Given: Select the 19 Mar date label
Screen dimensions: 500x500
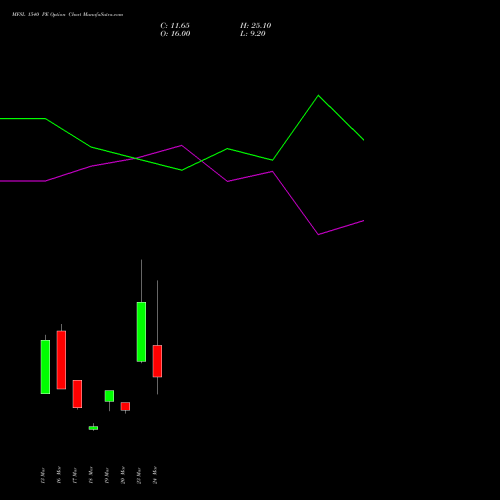Looking at the screenshot, I should (x=107, y=475).
